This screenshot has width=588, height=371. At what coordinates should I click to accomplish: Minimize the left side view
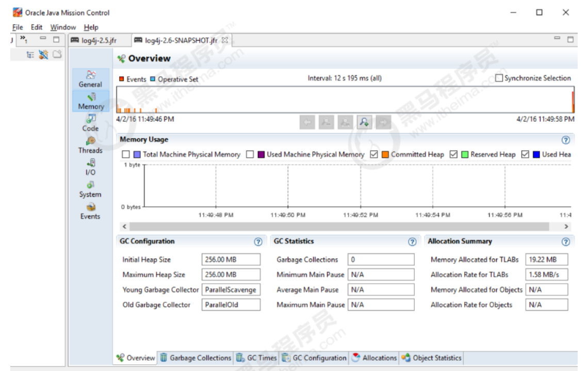(43, 38)
